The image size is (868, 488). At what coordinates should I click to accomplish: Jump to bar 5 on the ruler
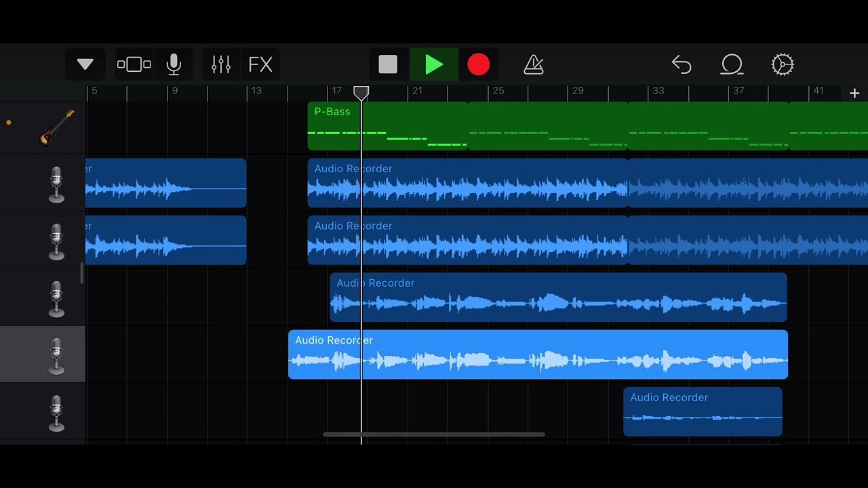coord(94,91)
